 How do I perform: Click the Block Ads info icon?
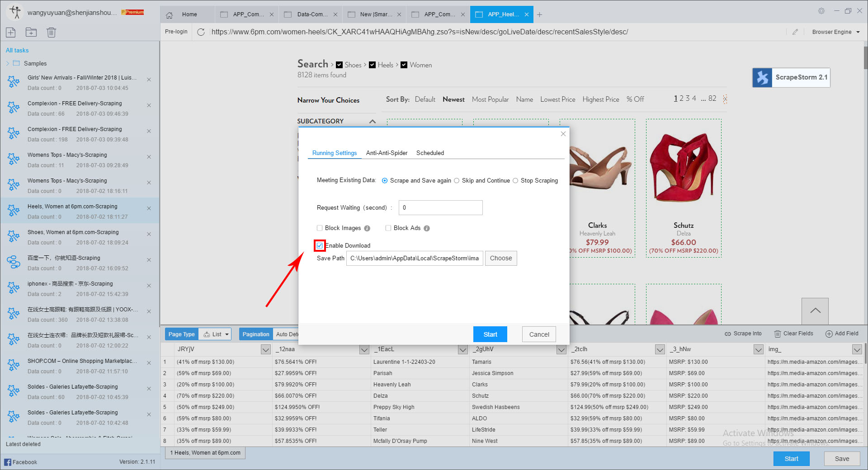427,228
